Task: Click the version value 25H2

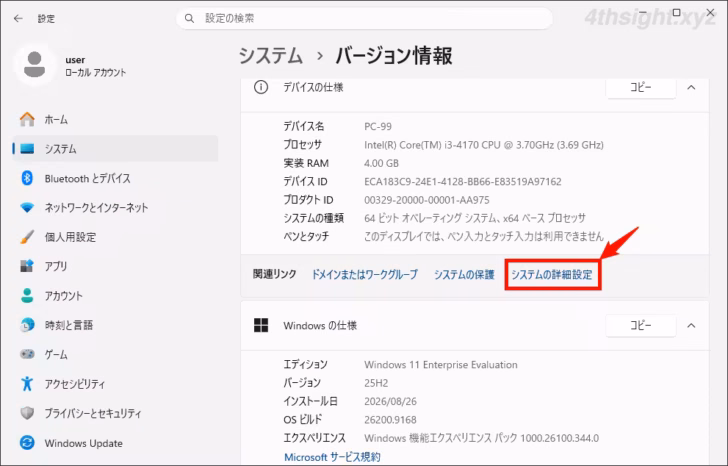Action: [376, 383]
